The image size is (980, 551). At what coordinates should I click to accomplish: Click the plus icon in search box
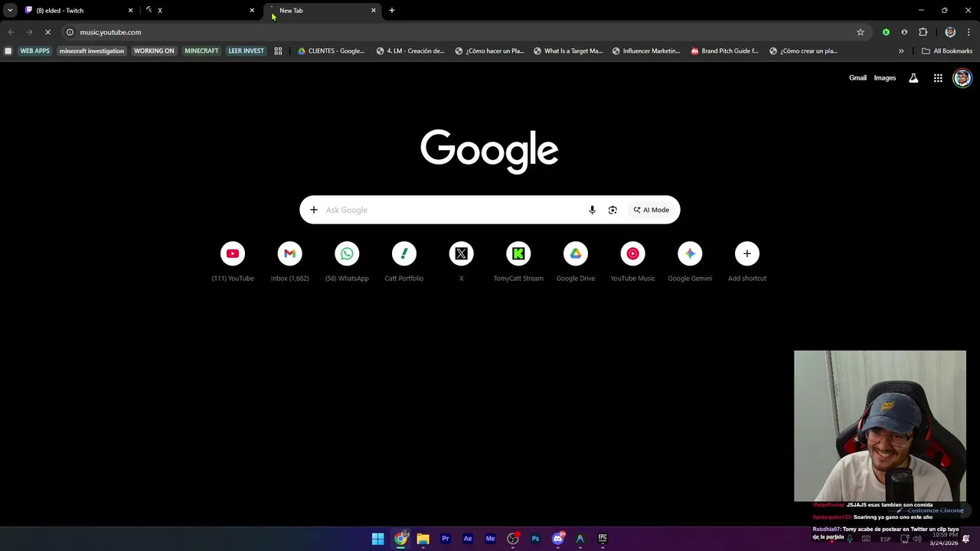click(x=313, y=210)
